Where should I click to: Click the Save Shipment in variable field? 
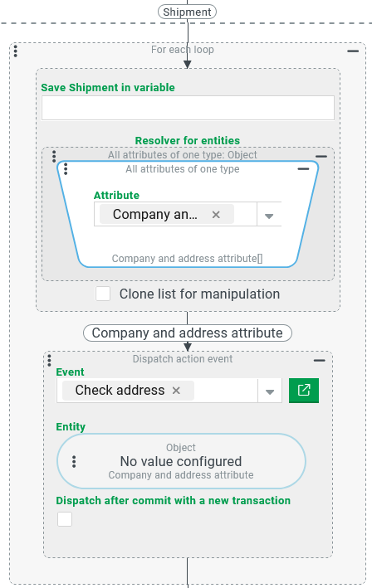pos(188,108)
